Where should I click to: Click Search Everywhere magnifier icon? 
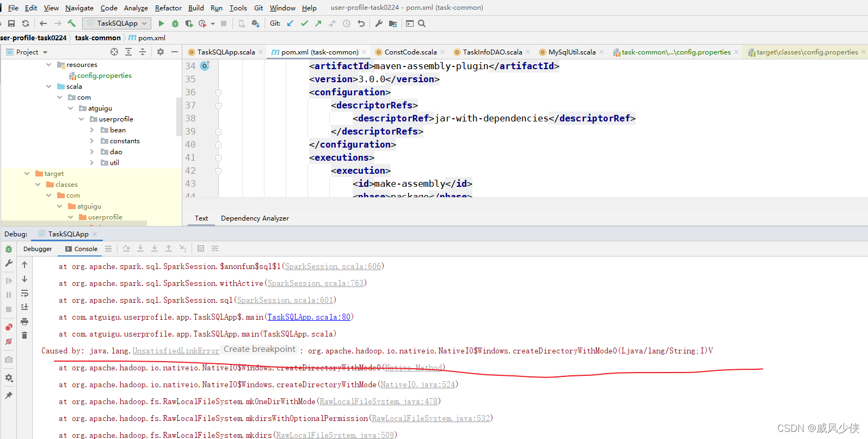coord(422,23)
